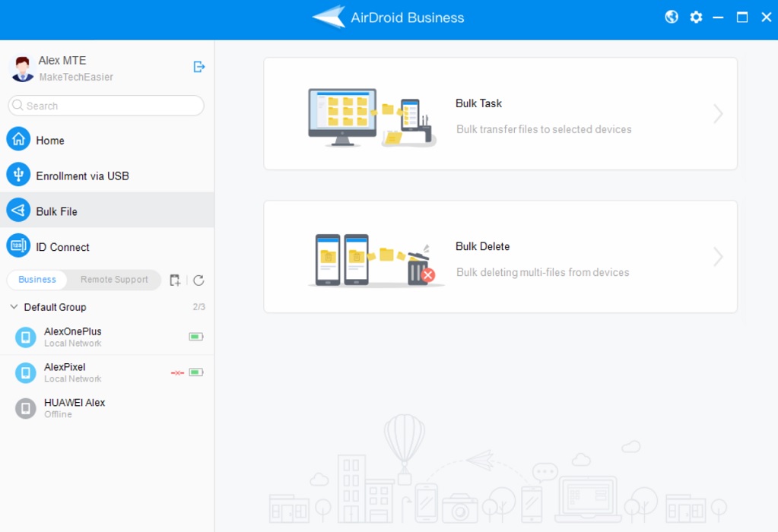Open Bulk Task with its chevron arrow
778x532 pixels.
coord(717,113)
